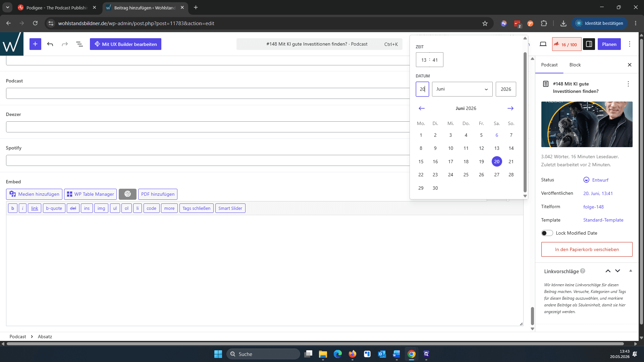Click the Spotify input field
The image size is (644, 362).
click(208, 160)
